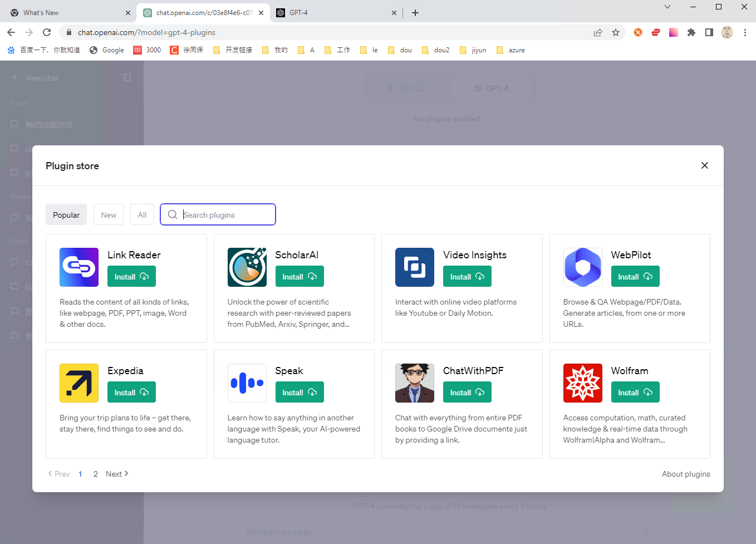Click Next page arrow link

[117, 474]
